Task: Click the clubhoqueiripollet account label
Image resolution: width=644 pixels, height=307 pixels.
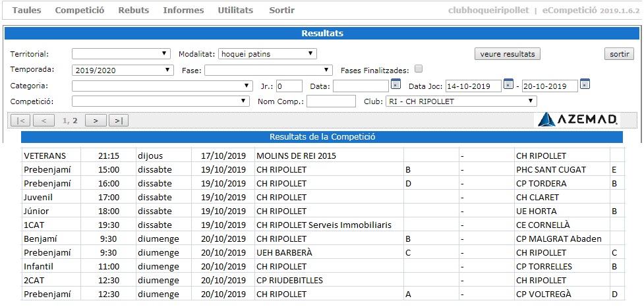Action: pyautogui.click(x=488, y=11)
